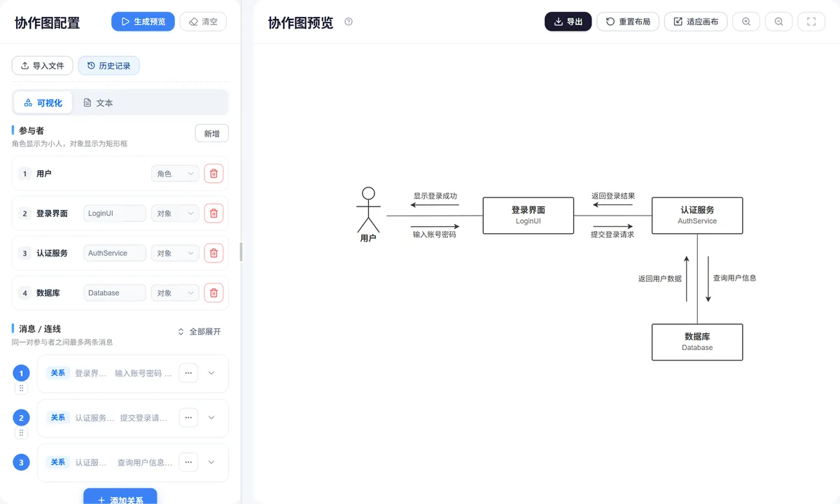Click the panel splitter handle between panels

[x=241, y=252]
